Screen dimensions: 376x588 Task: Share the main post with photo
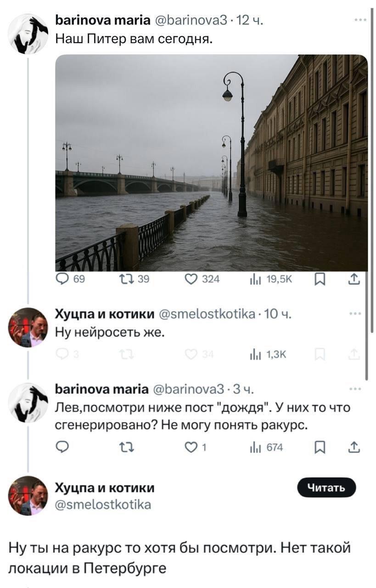click(x=354, y=279)
